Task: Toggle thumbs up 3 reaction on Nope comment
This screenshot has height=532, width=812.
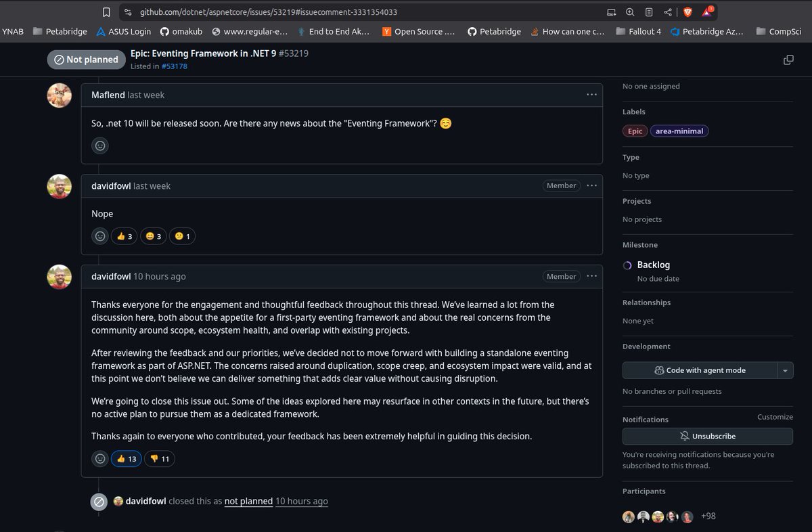Action: 125,236
